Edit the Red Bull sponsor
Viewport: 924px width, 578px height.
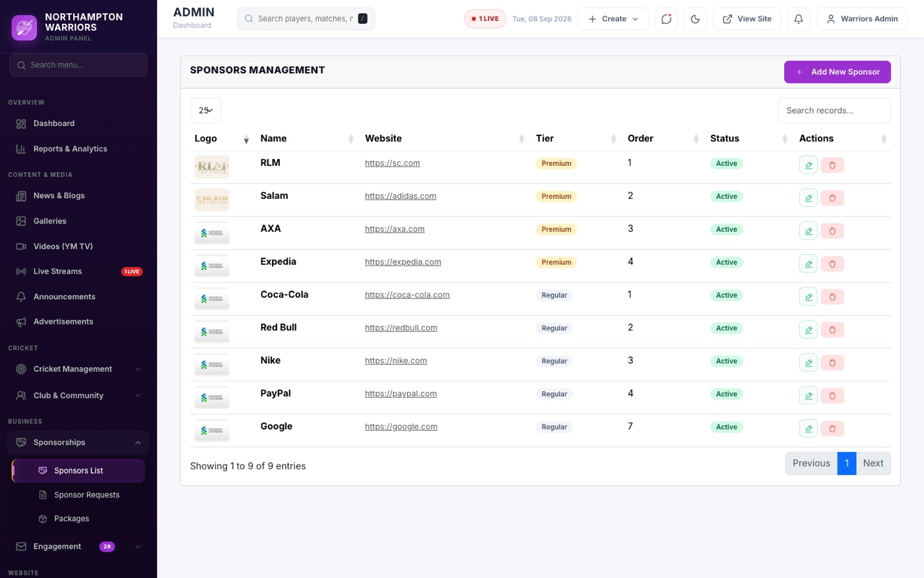808,330
